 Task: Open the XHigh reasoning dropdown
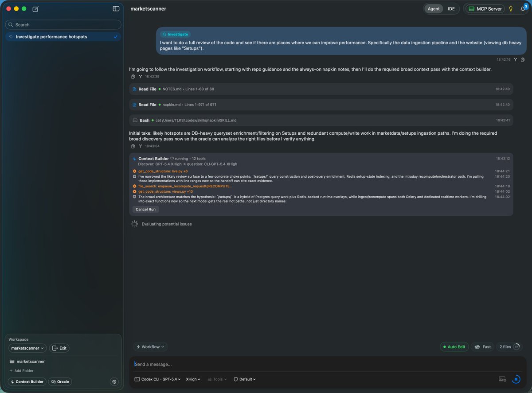tap(193, 379)
